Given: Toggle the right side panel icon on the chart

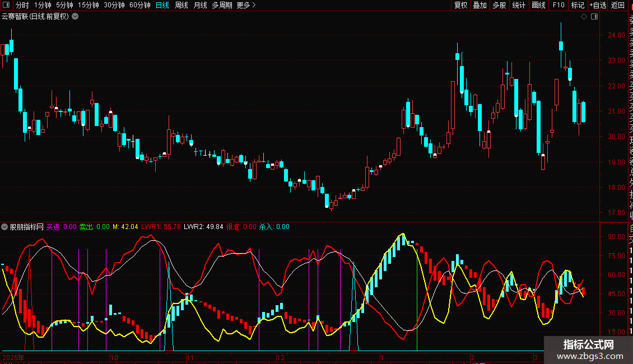Looking at the screenshot, I should coord(594,17).
